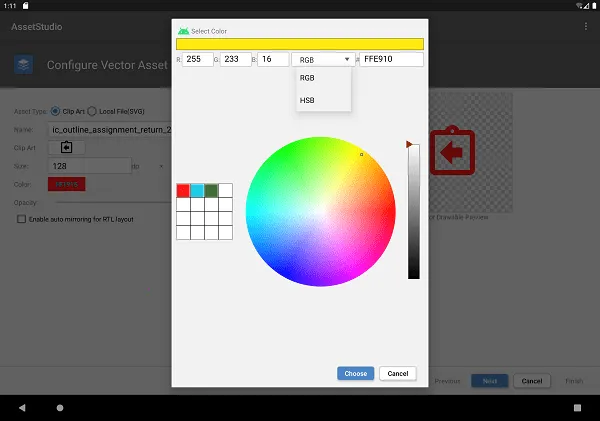
Task: Click the yellow color preview bar
Action: pyautogui.click(x=300, y=44)
